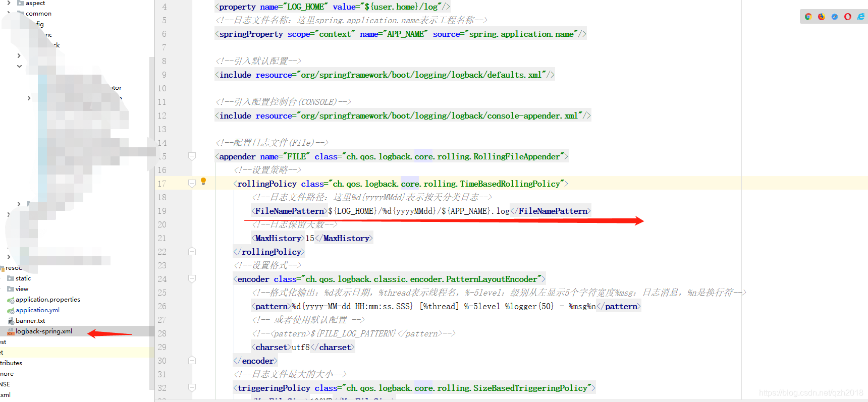
Task: Open in Opera browser icon
Action: [x=848, y=17]
